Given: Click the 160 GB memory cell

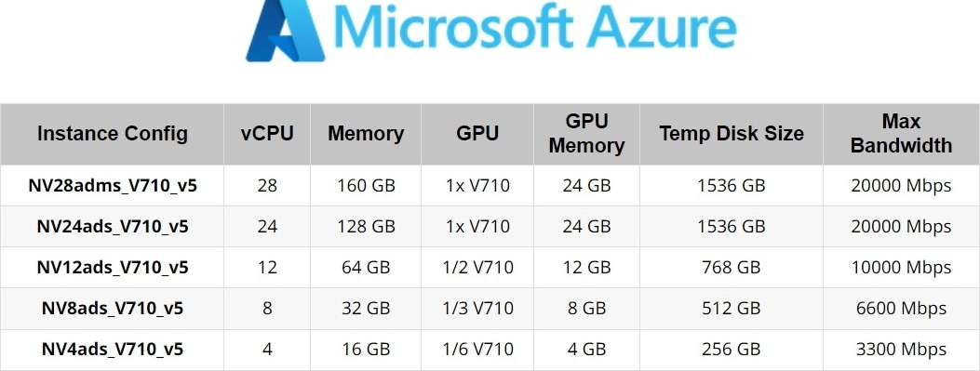Looking at the screenshot, I should click(367, 186).
